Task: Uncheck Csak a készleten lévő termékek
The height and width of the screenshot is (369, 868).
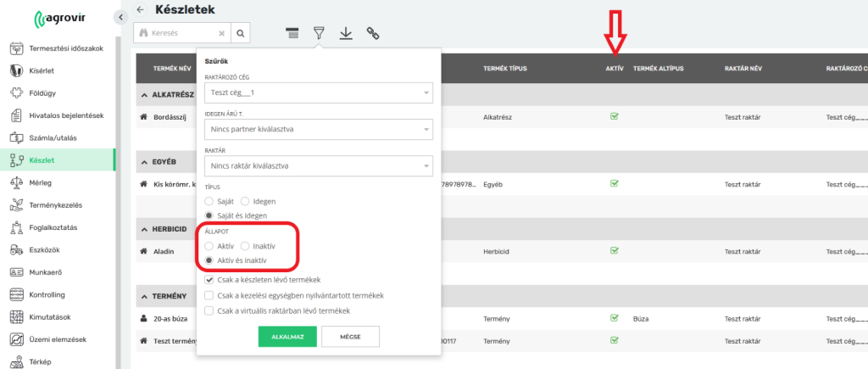Action: point(209,279)
